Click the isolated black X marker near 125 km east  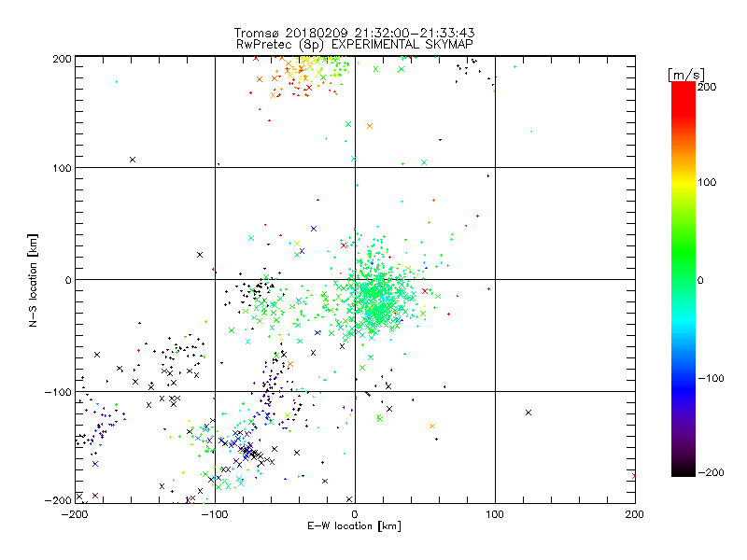(x=529, y=413)
